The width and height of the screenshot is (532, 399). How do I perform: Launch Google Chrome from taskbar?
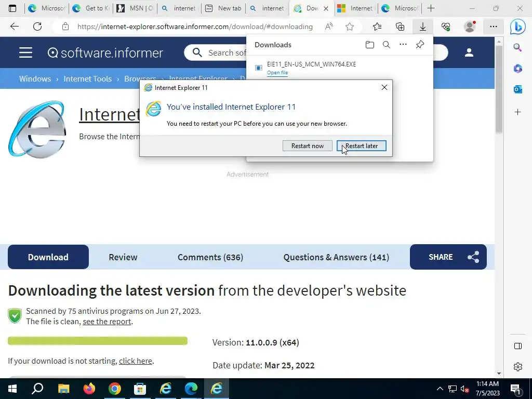(115, 389)
